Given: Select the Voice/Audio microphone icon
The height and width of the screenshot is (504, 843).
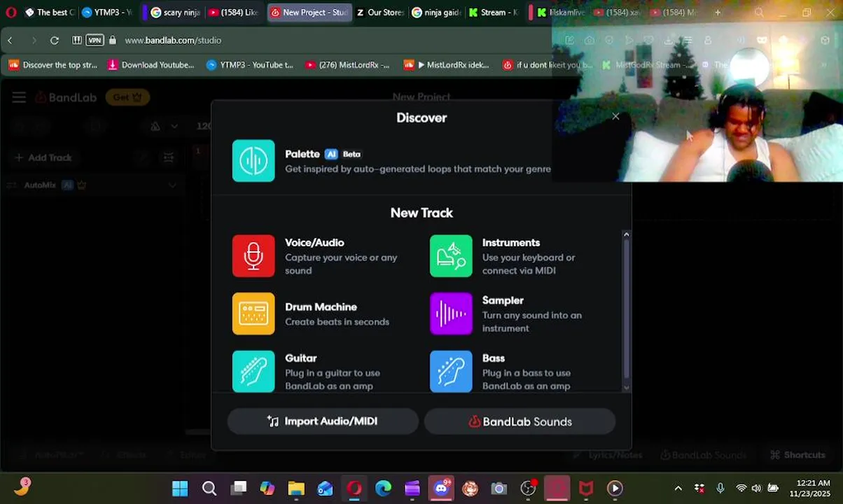Looking at the screenshot, I should (x=253, y=256).
